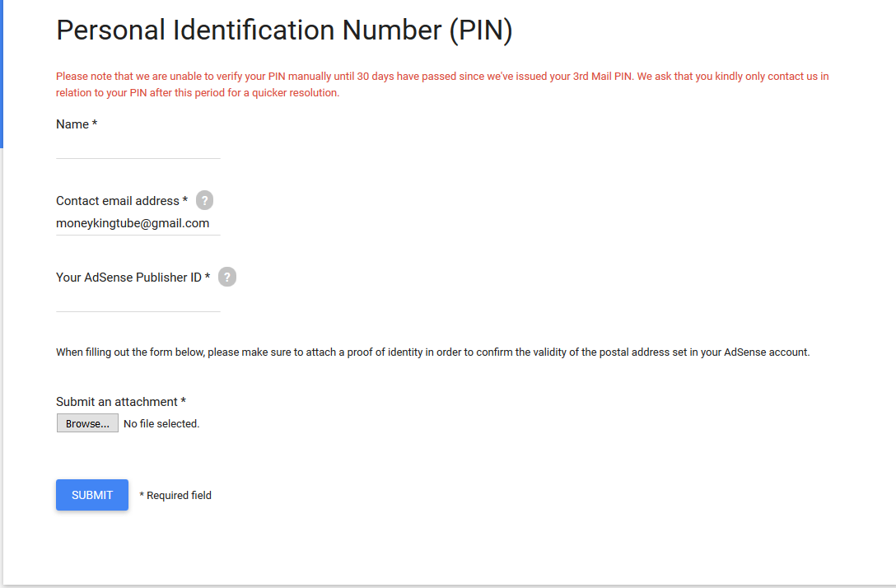Click "AdSense account" ending the instruction sentence
896x588 pixels.
coord(766,352)
